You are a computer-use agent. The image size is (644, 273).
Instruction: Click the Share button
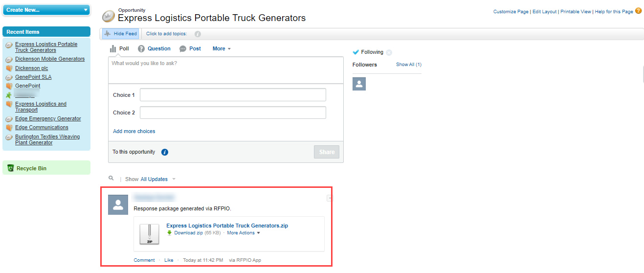coord(327,152)
